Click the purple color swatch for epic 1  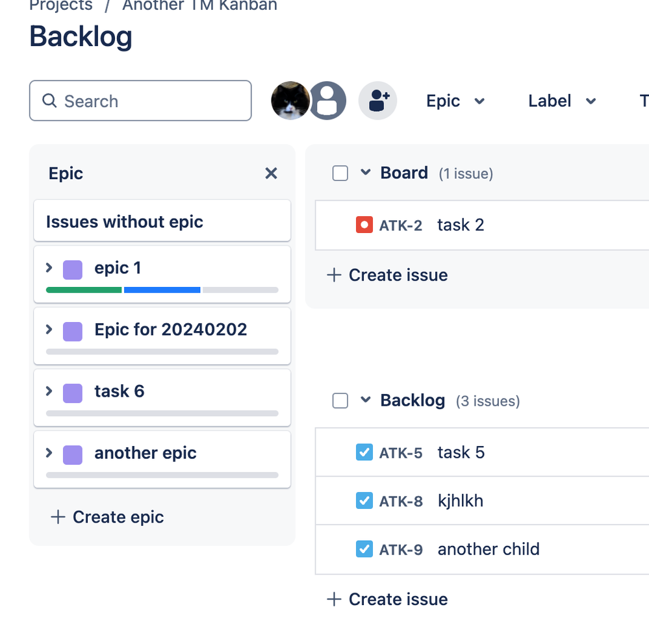pos(72,269)
